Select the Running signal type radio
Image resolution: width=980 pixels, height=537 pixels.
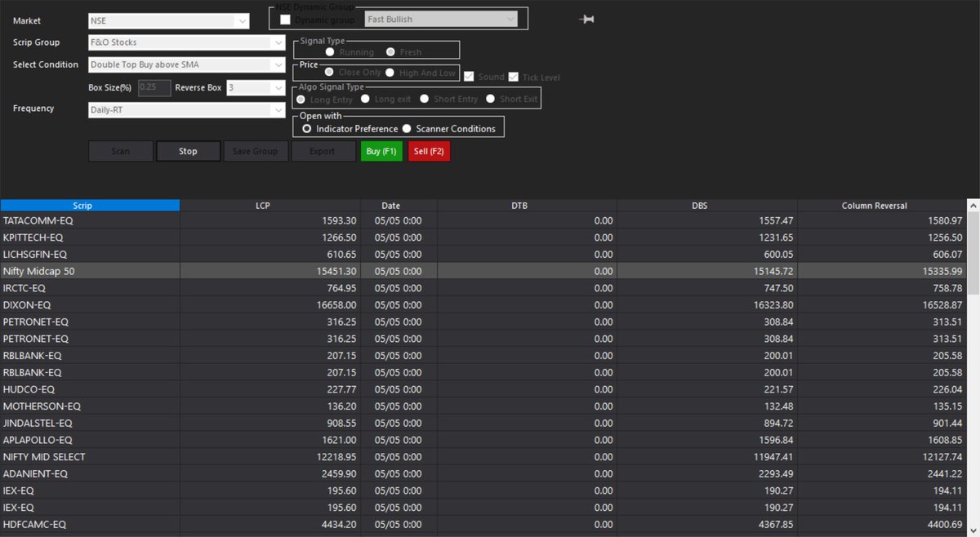click(330, 52)
